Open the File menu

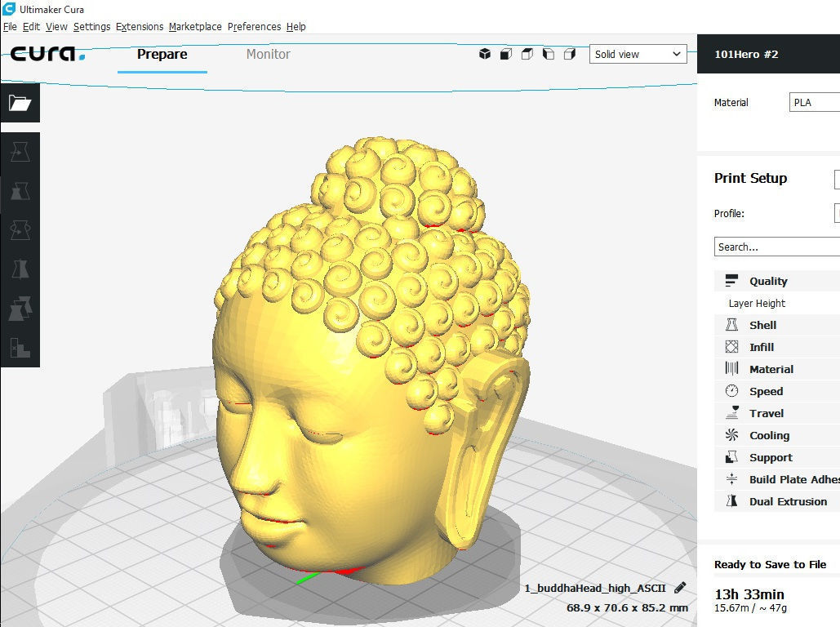coord(10,26)
